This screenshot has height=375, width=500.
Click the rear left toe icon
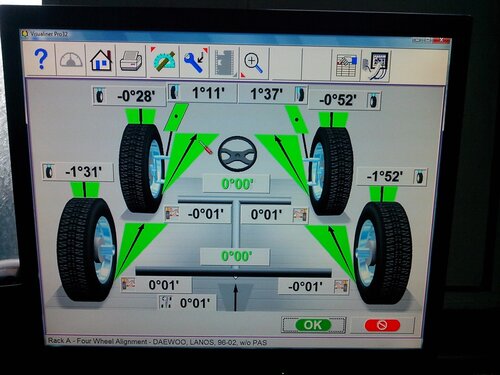(x=128, y=284)
